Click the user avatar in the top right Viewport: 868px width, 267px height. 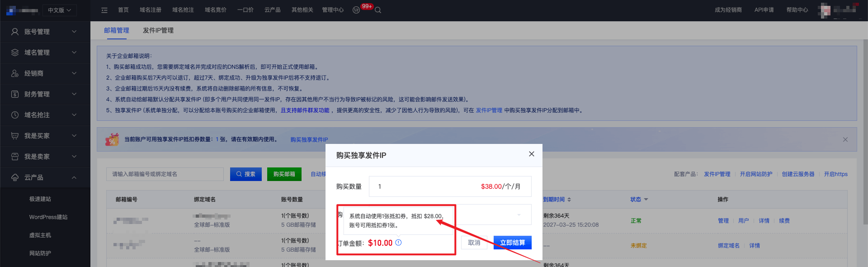pyautogui.click(x=825, y=10)
